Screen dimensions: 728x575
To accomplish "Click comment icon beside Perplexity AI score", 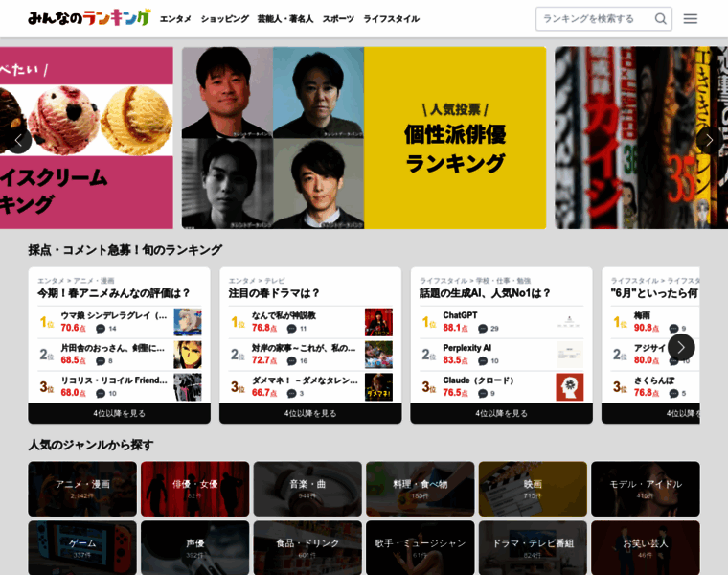I will (483, 361).
